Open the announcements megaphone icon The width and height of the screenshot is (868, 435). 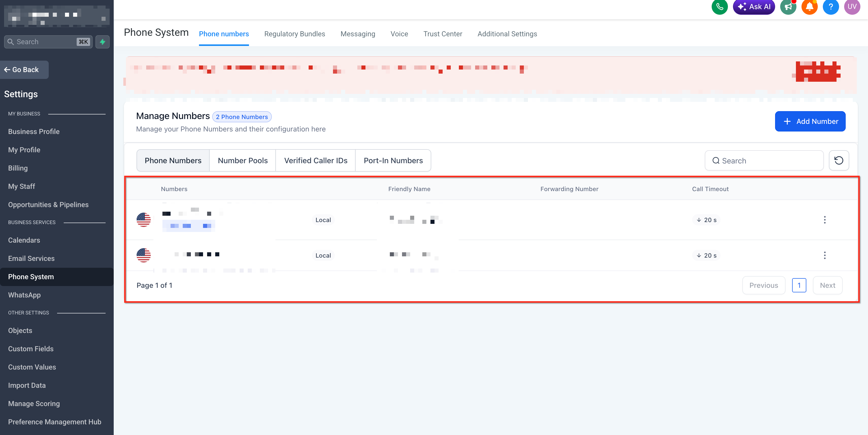788,6
